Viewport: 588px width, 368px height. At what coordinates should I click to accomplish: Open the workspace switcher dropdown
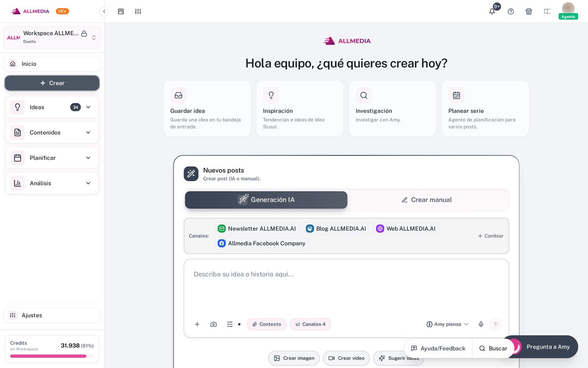tap(52, 38)
